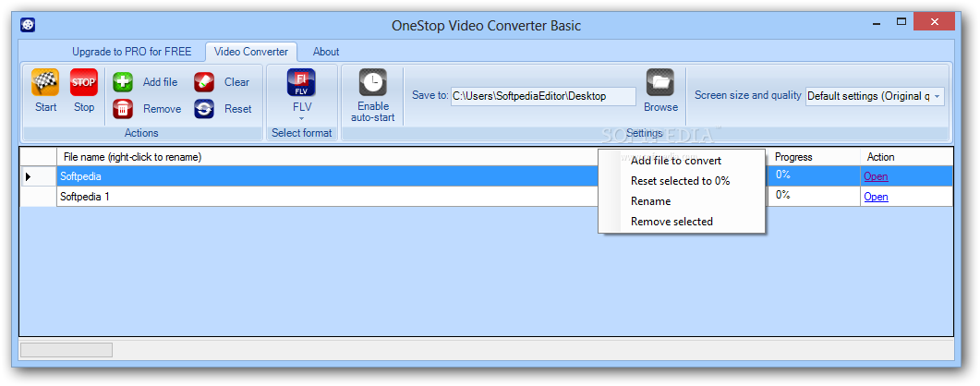The width and height of the screenshot is (980, 386).
Task: Click the 0% progress of Softpedia row
Action: (813, 176)
